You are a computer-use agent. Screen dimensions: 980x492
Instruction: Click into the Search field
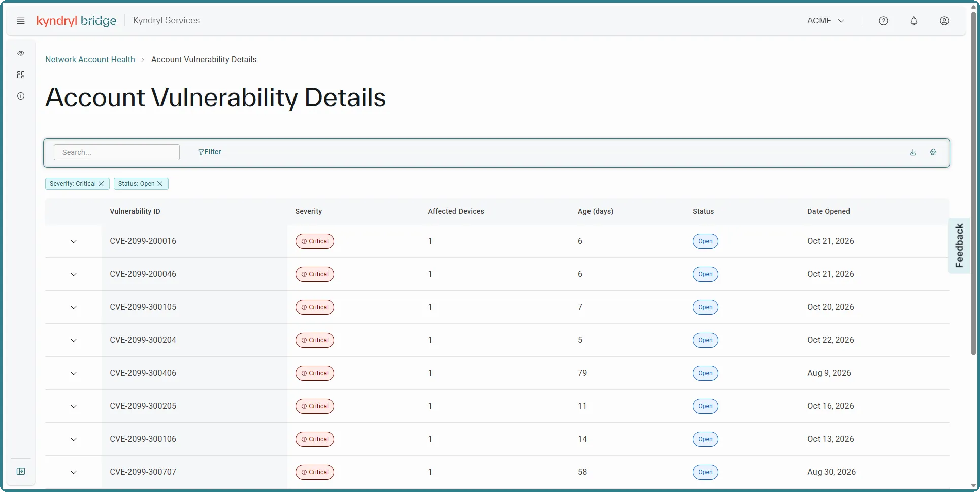click(117, 152)
